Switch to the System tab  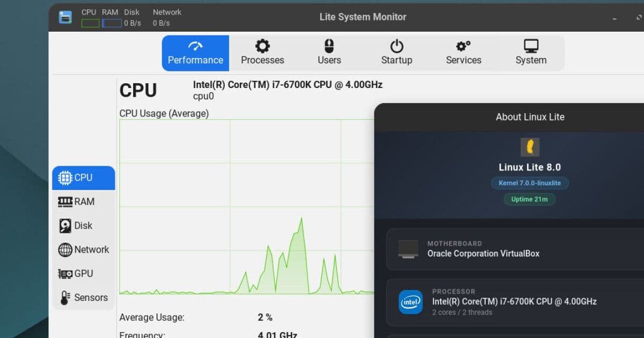tap(531, 53)
